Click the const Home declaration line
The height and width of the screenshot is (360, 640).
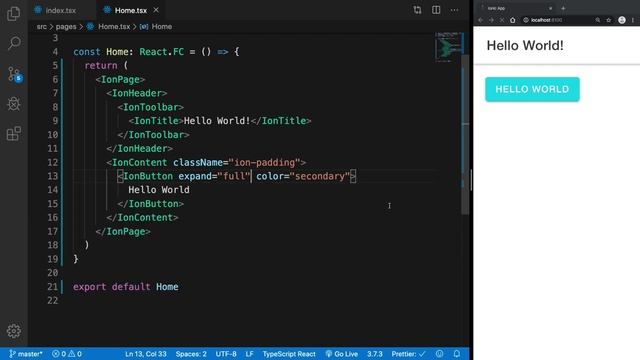156,52
